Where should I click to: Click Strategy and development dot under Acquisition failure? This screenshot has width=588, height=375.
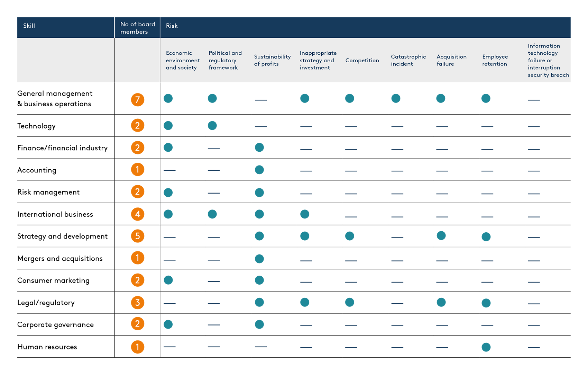coord(441,236)
